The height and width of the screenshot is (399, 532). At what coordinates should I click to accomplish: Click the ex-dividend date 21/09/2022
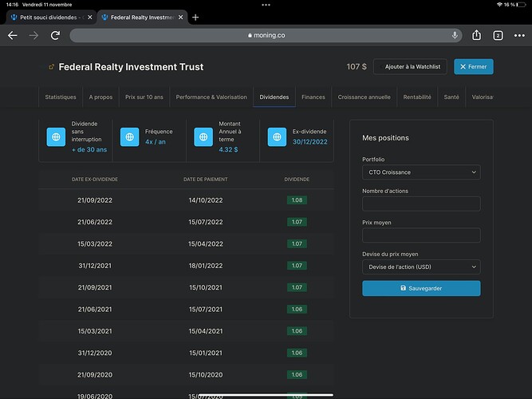point(95,200)
